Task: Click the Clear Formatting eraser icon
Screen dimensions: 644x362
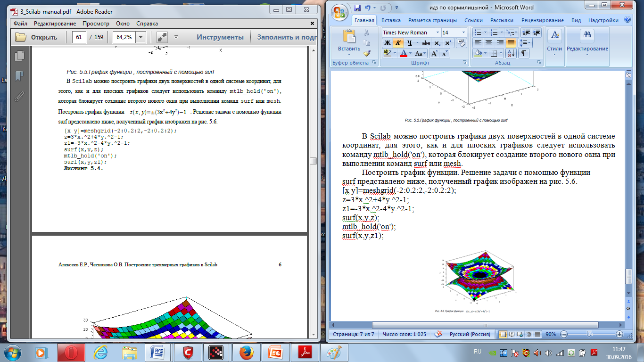Action: pyautogui.click(x=462, y=42)
